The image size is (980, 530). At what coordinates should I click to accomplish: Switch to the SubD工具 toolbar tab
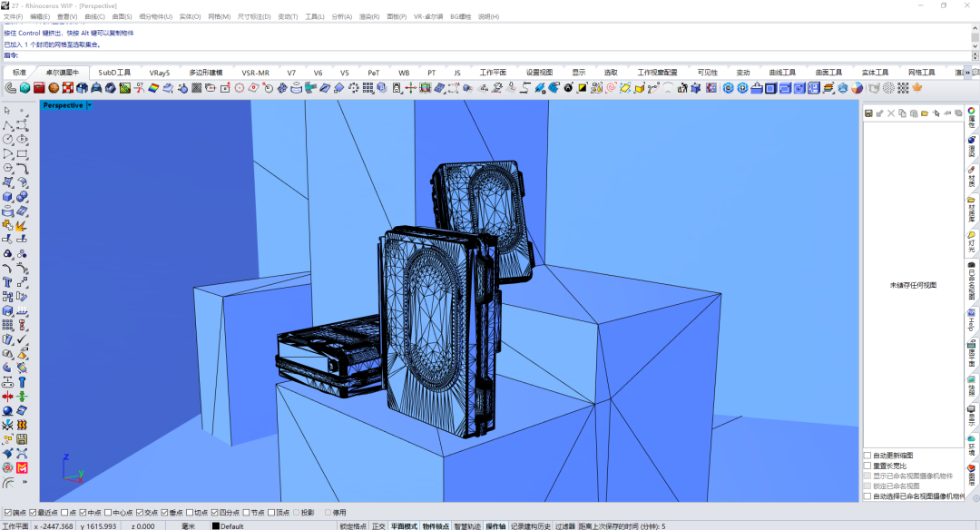[x=114, y=73]
